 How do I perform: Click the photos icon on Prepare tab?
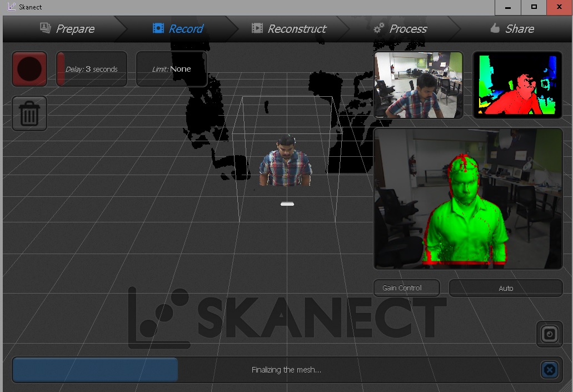(x=46, y=28)
